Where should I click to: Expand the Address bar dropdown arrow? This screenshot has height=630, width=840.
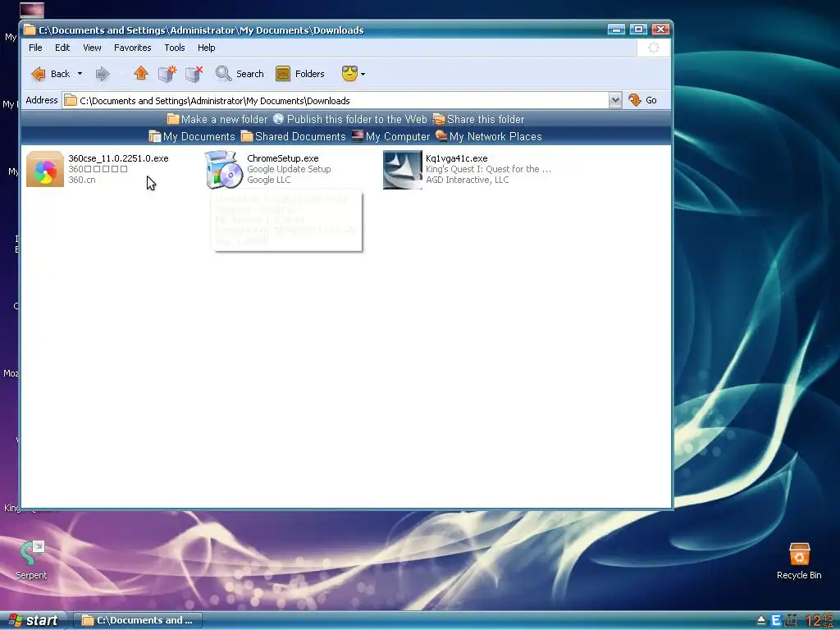[615, 100]
